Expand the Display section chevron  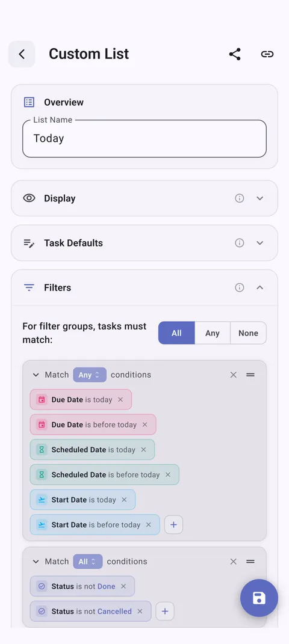260,198
